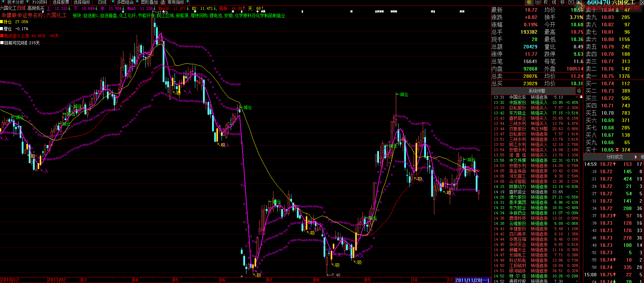Click the up-triangle box icon in top toolbar
The image size is (644, 283).
(571, 2)
